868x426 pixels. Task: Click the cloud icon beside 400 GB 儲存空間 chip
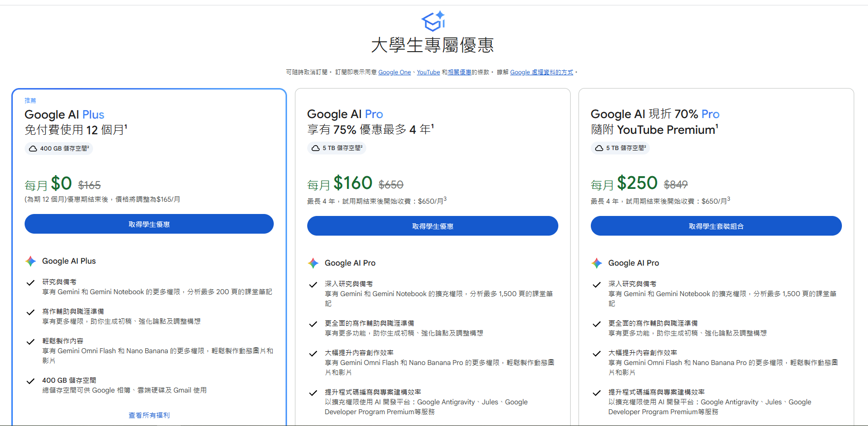(33, 149)
